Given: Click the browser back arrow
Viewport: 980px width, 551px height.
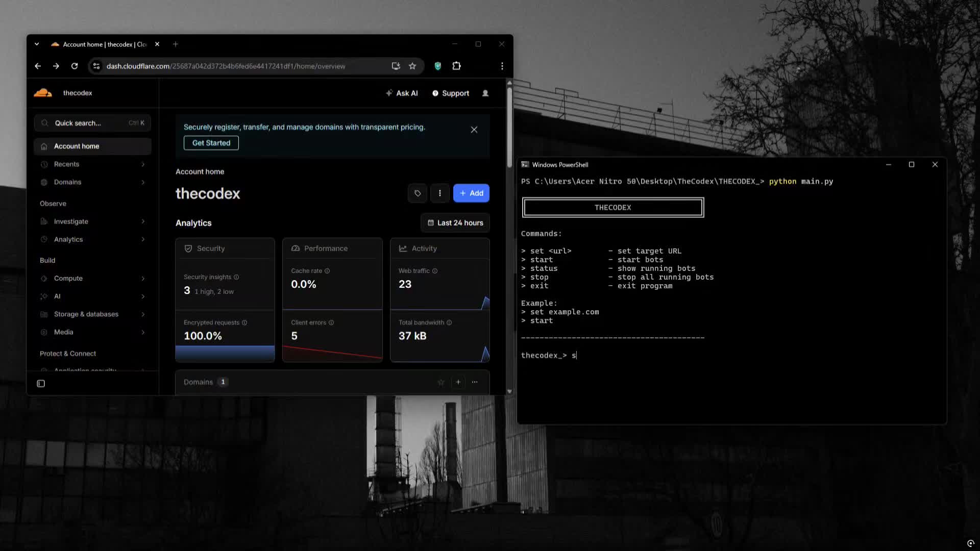Looking at the screenshot, I should click(38, 66).
